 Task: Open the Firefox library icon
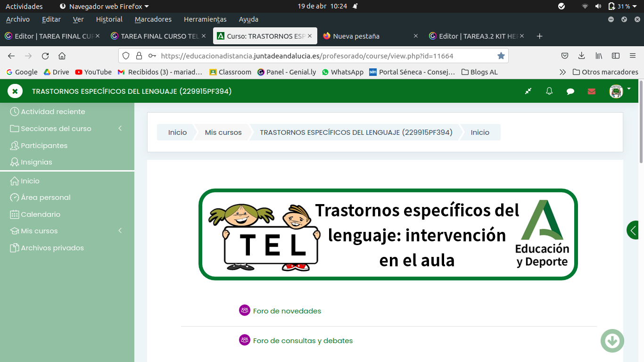click(x=598, y=55)
